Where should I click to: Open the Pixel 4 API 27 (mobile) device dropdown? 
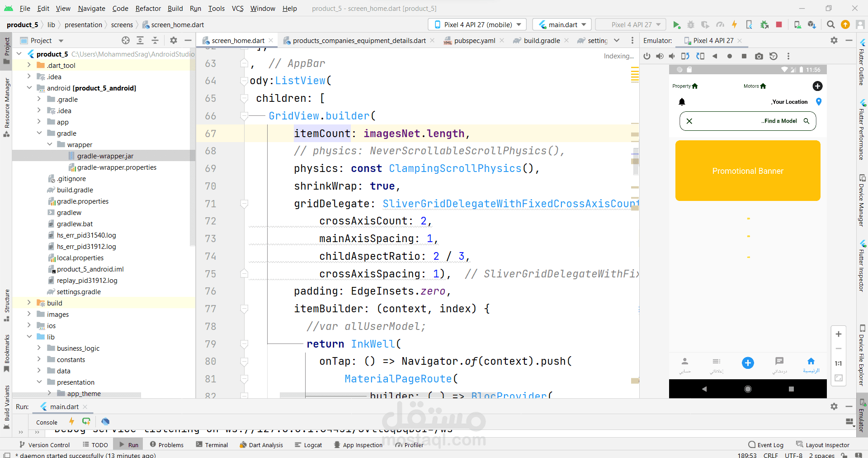(477, 24)
